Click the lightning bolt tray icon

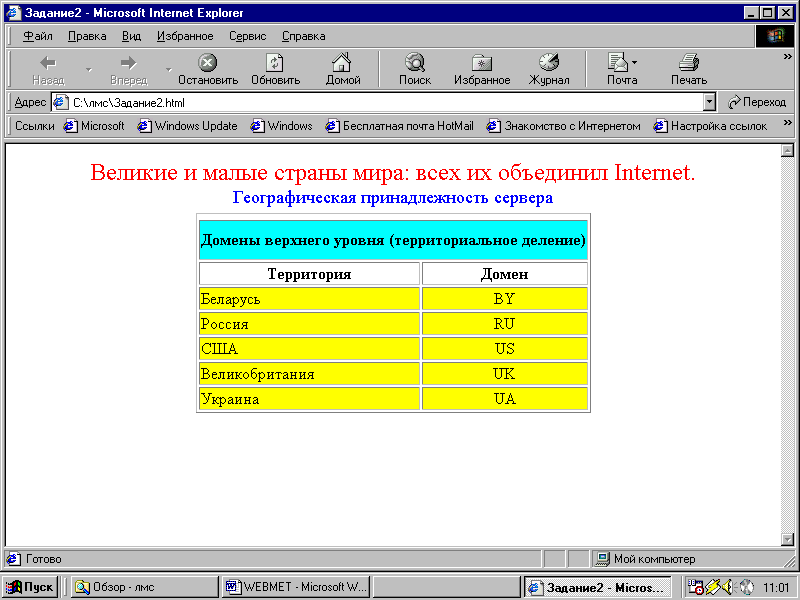point(713,587)
